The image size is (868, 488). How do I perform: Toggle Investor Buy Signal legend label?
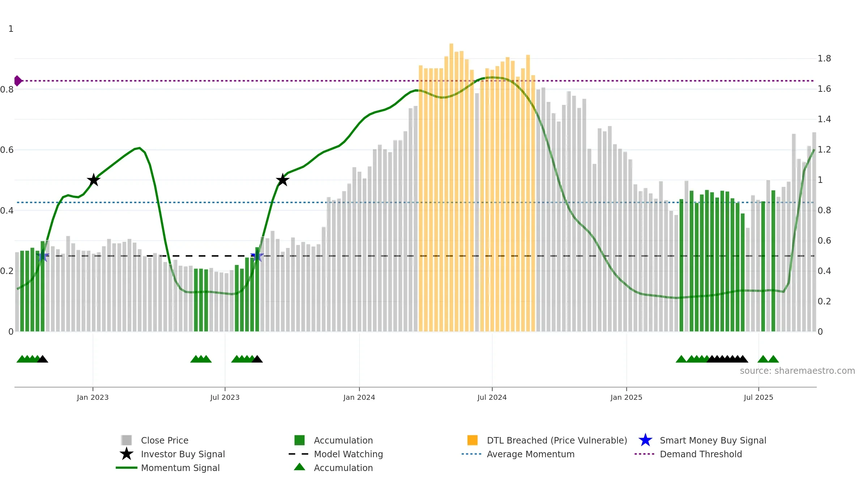pos(183,454)
